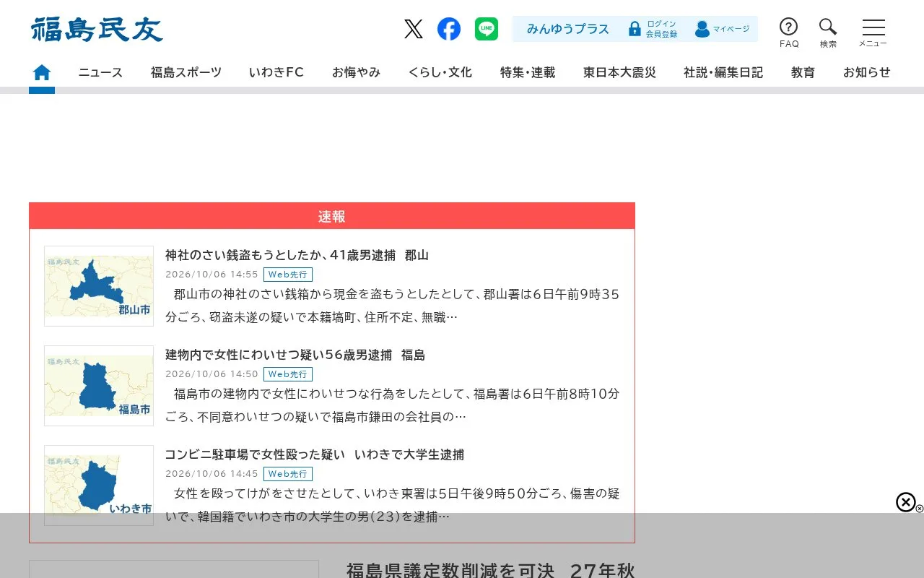This screenshot has width=924, height=578.
Task: Go to home via house icon
Action: [42, 72]
